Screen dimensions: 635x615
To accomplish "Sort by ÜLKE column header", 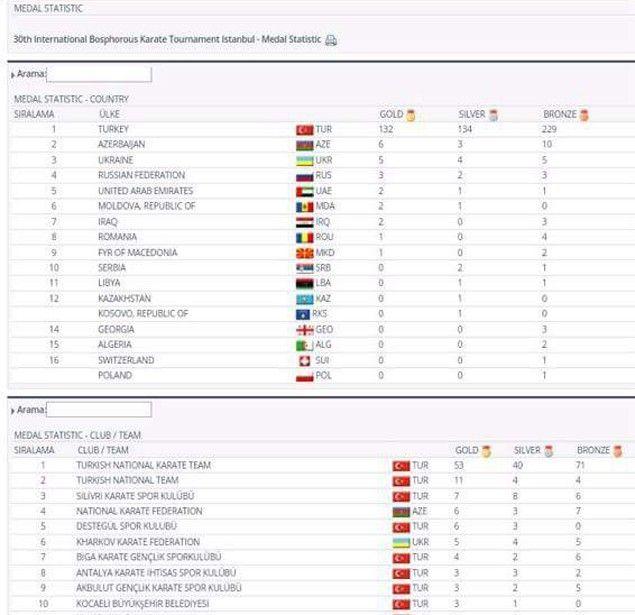I will pos(109,114).
